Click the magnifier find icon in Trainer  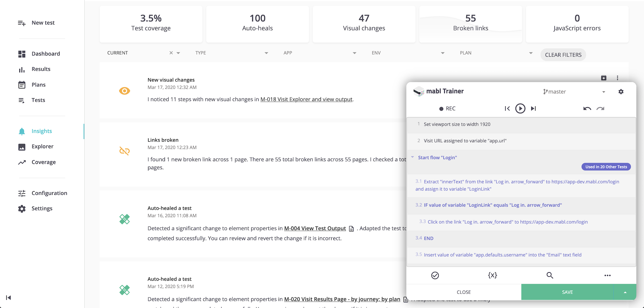click(550, 275)
